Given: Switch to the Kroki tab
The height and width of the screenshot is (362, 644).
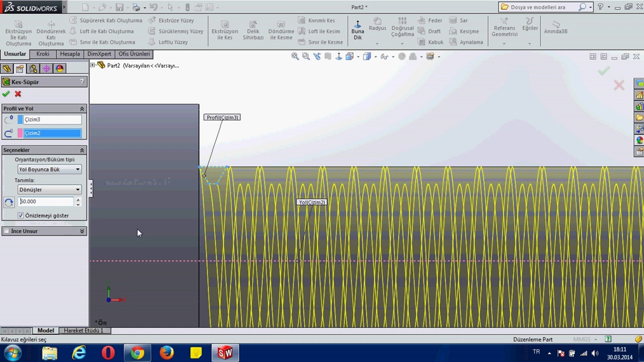Looking at the screenshot, I should [x=43, y=54].
